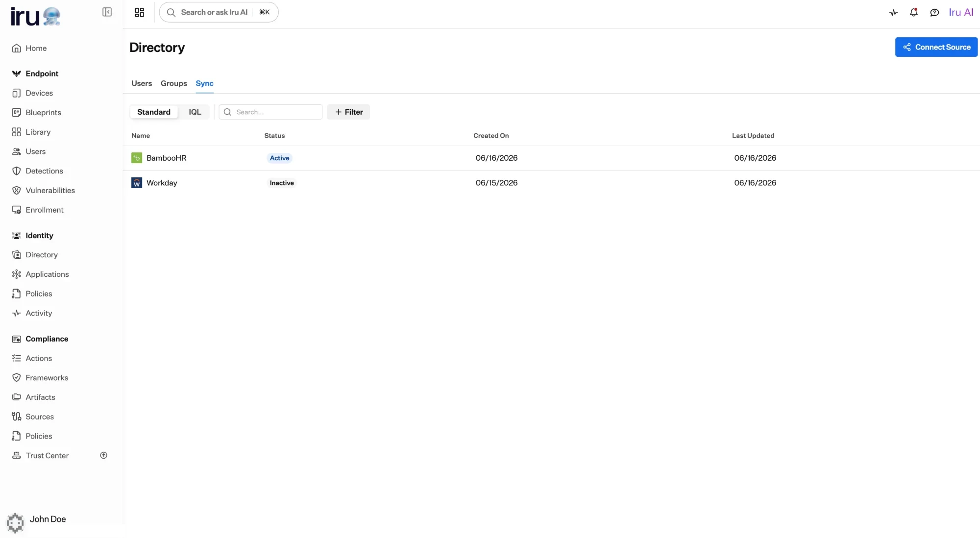This screenshot has height=538, width=980.
Task: Click the Enrollment sidebar icon
Action: (x=17, y=210)
